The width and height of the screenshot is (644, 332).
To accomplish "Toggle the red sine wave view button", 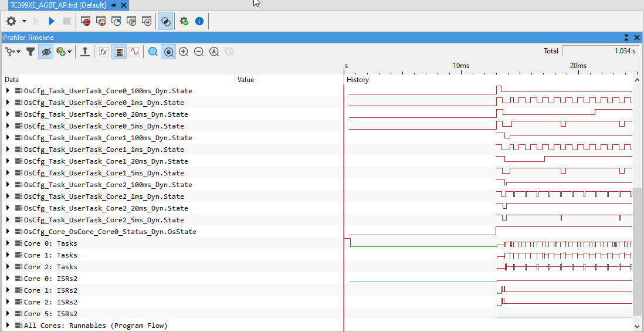I will coord(134,52).
